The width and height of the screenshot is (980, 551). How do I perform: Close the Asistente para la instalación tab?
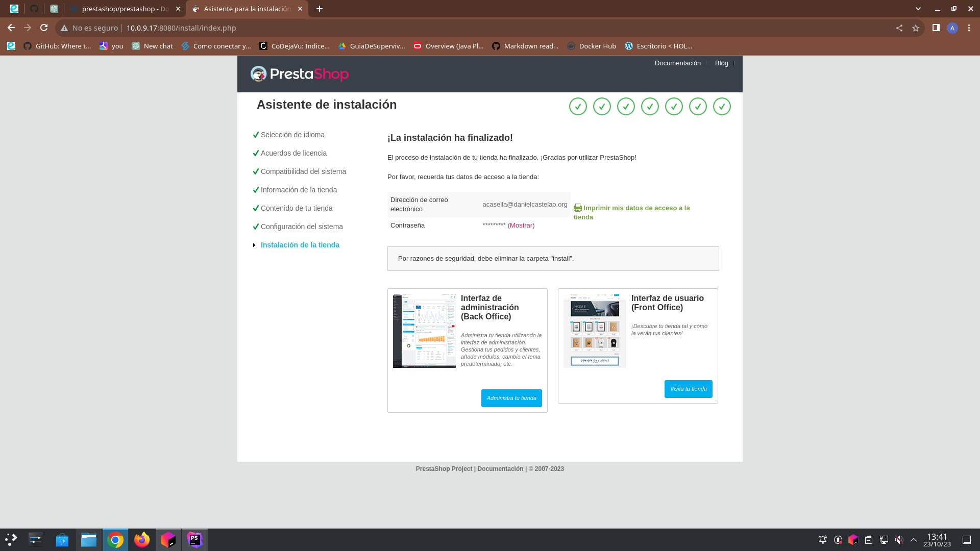(300, 9)
